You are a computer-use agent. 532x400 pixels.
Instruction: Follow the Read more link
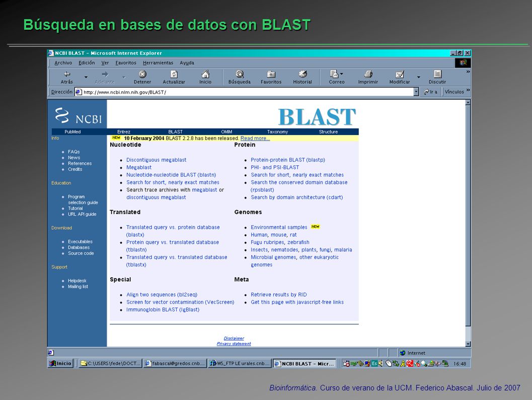255,138
